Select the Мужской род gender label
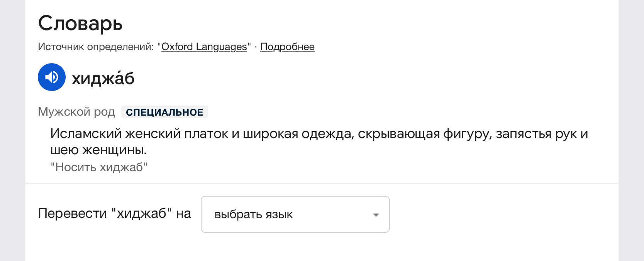The width and height of the screenshot is (644, 261). click(76, 112)
